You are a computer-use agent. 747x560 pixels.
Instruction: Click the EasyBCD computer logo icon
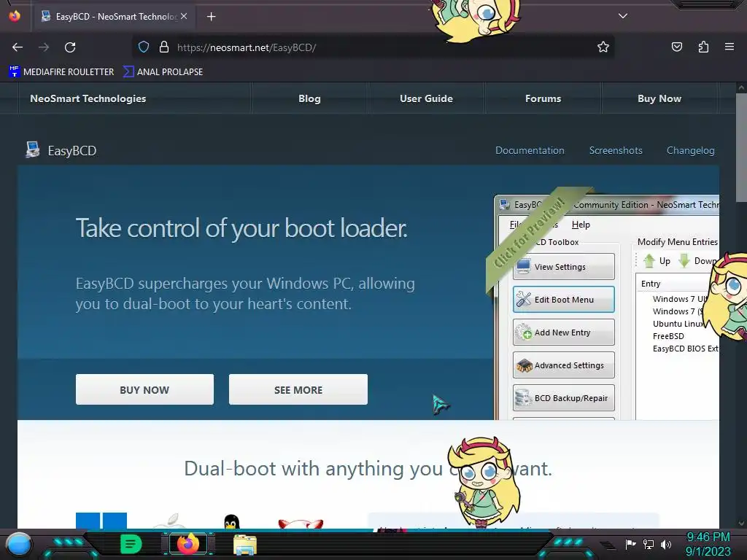[x=32, y=150]
